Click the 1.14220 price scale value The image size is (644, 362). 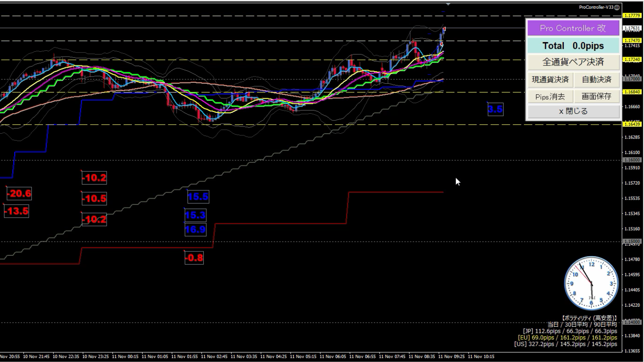[x=632, y=305]
